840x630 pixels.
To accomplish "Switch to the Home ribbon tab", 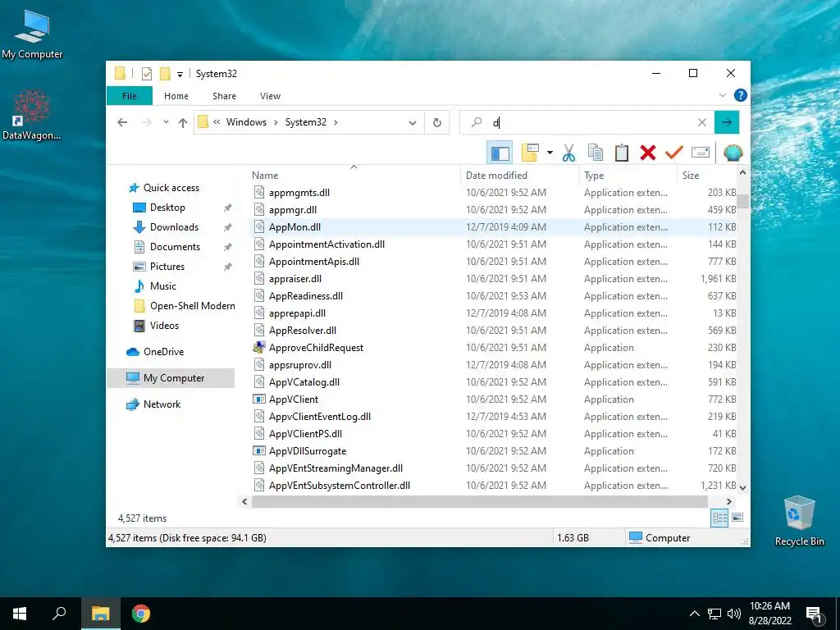I will tap(176, 96).
